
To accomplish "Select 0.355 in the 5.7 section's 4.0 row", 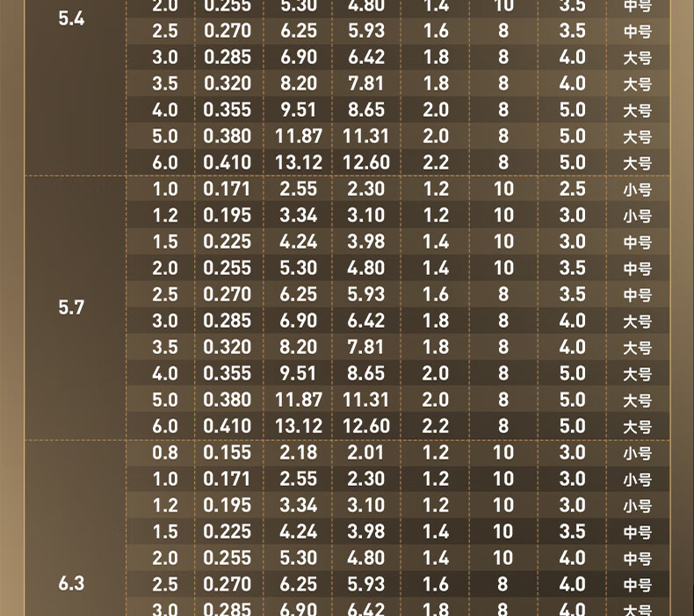I will (x=227, y=373).
